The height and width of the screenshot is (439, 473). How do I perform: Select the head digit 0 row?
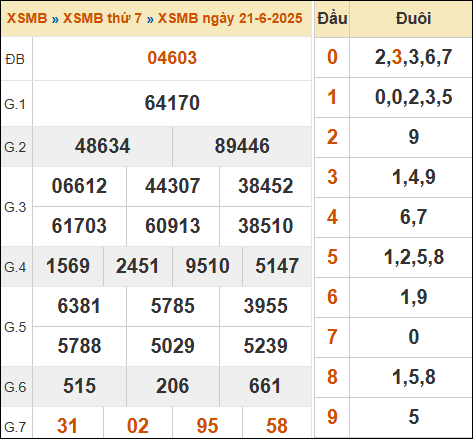point(393,57)
